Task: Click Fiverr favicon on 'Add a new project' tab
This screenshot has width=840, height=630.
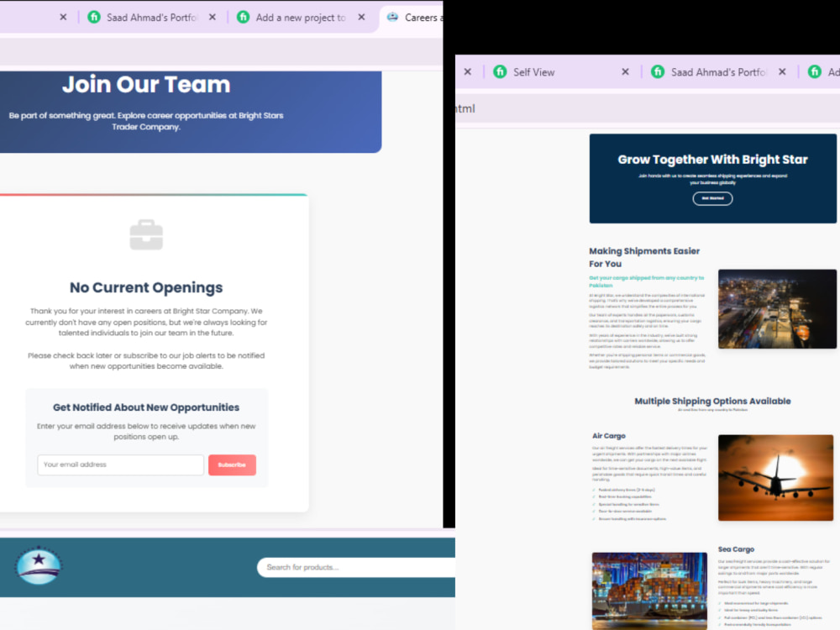Action: click(244, 17)
